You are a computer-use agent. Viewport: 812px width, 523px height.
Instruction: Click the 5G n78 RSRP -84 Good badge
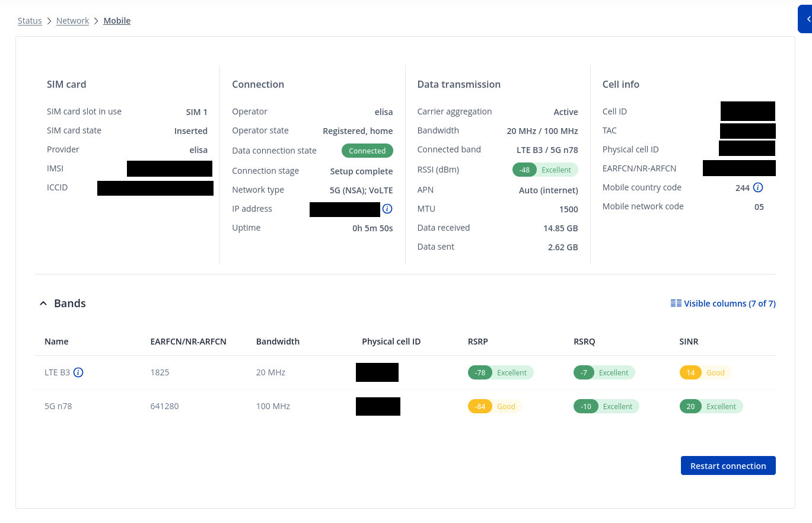pos(495,406)
